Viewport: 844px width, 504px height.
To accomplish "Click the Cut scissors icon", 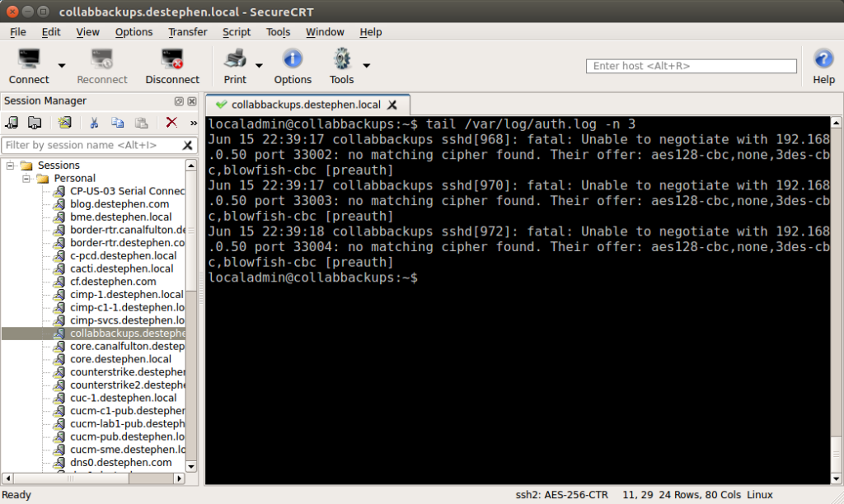I will pos(94,123).
